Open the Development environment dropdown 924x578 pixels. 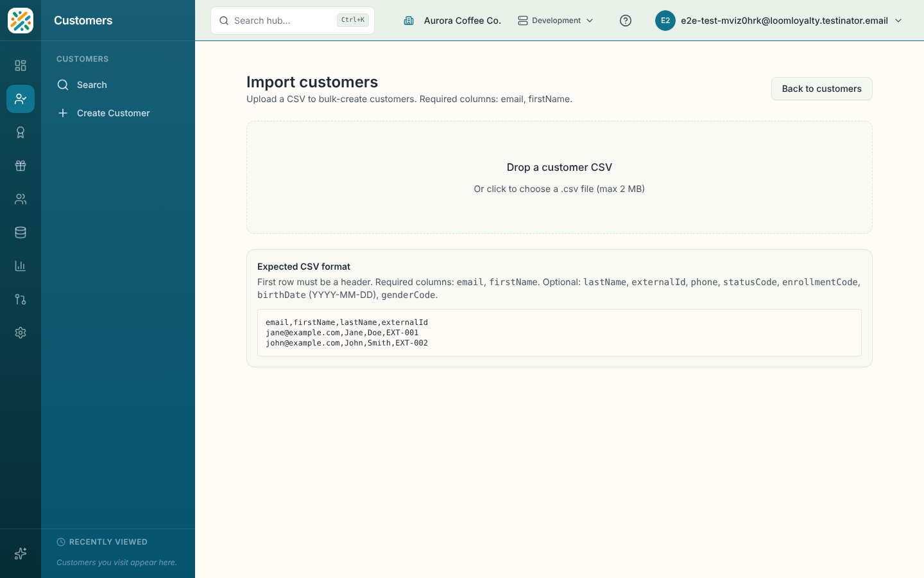(556, 21)
